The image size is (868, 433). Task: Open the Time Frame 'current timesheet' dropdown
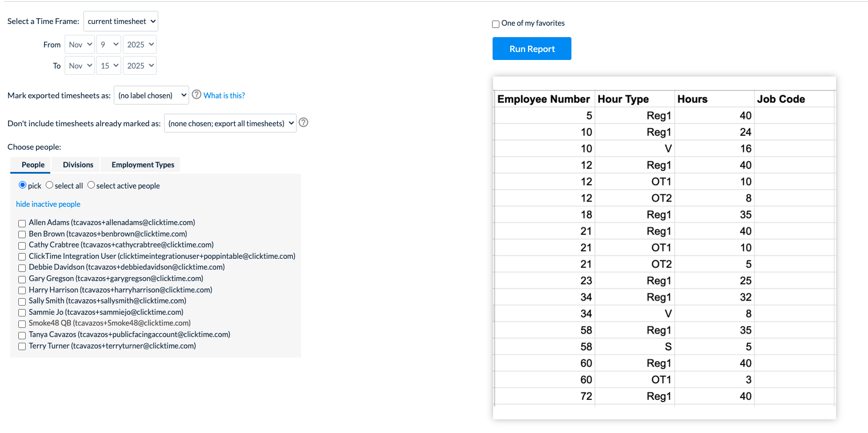pyautogui.click(x=121, y=21)
